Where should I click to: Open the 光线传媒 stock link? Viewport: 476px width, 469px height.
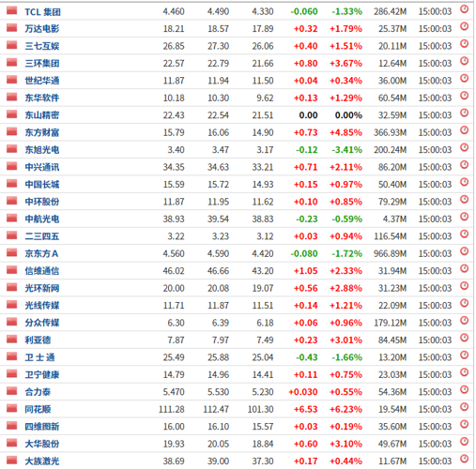click(x=42, y=306)
